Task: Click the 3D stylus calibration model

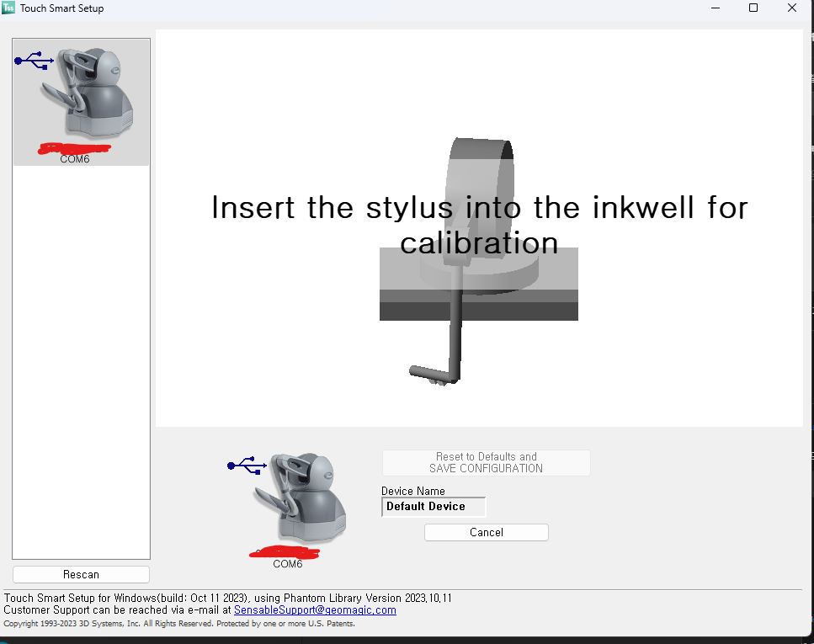Action: [x=479, y=261]
